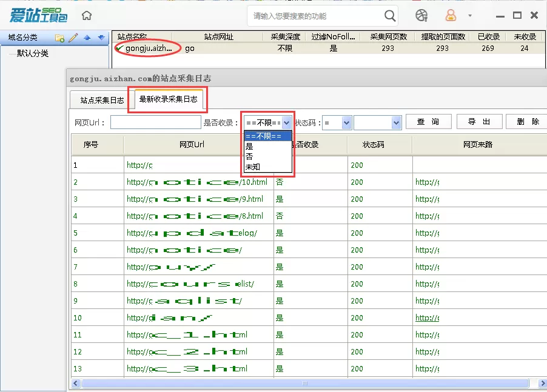Click the 序号 column header

(x=91, y=145)
